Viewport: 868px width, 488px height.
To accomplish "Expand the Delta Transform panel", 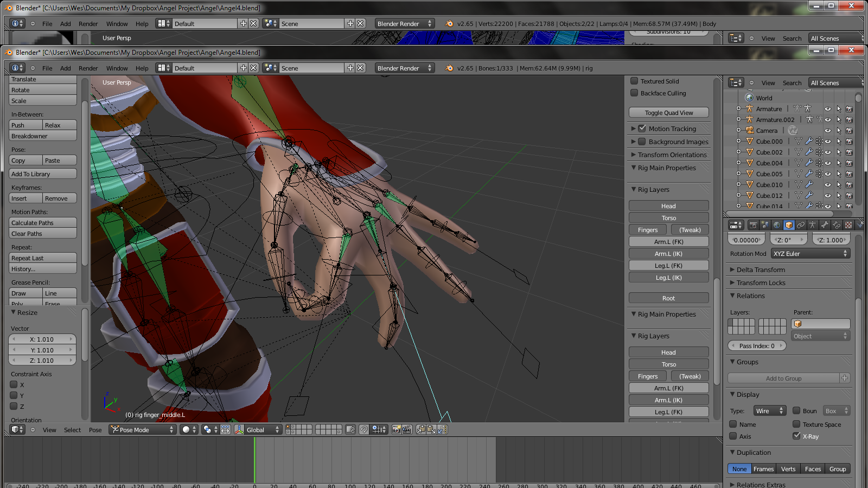I will (760, 269).
